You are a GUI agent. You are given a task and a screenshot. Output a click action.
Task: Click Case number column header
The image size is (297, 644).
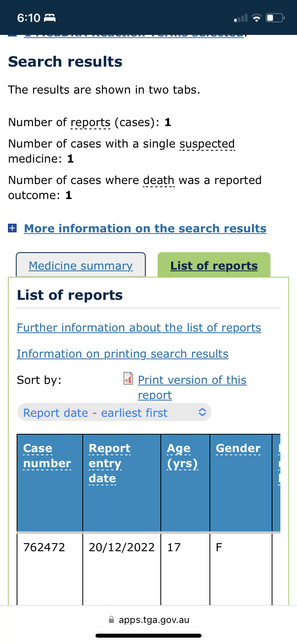click(47, 456)
